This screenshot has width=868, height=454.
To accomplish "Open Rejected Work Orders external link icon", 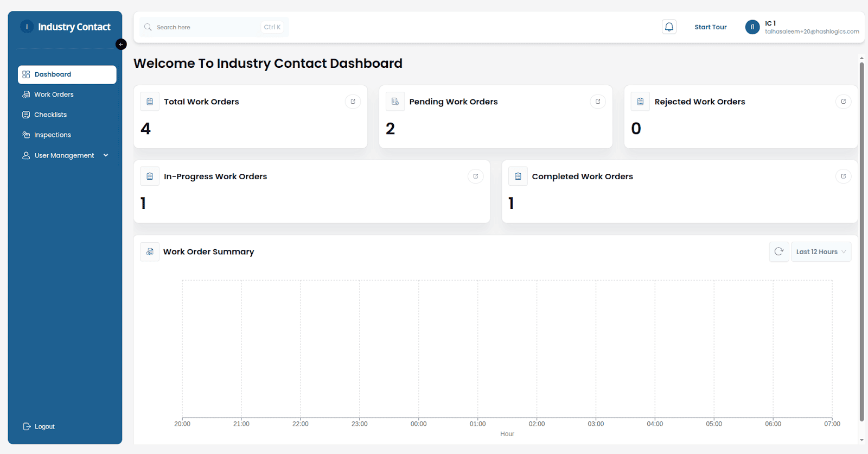I will pos(843,102).
